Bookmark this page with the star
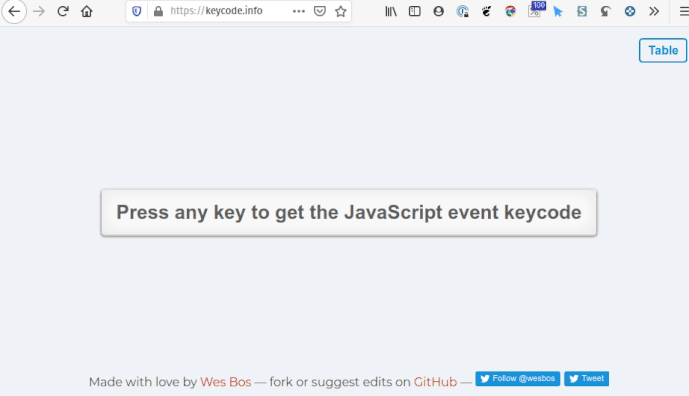 click(341, 11)
